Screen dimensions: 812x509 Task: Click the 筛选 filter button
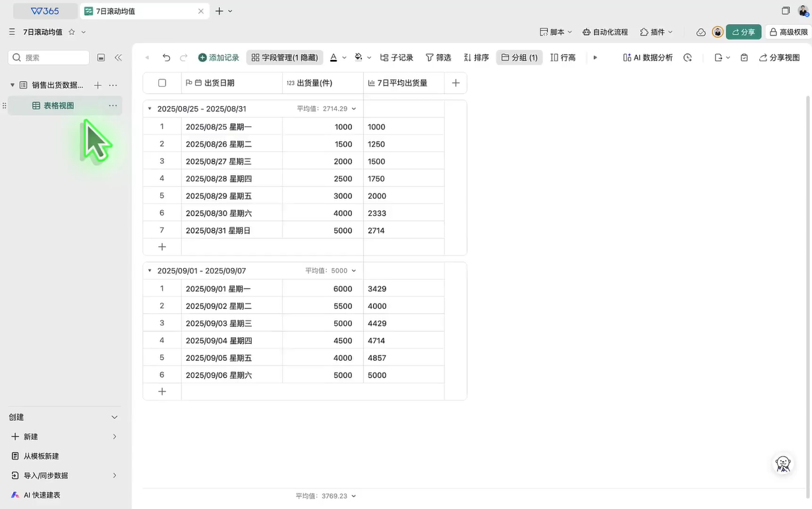(438, 58)
